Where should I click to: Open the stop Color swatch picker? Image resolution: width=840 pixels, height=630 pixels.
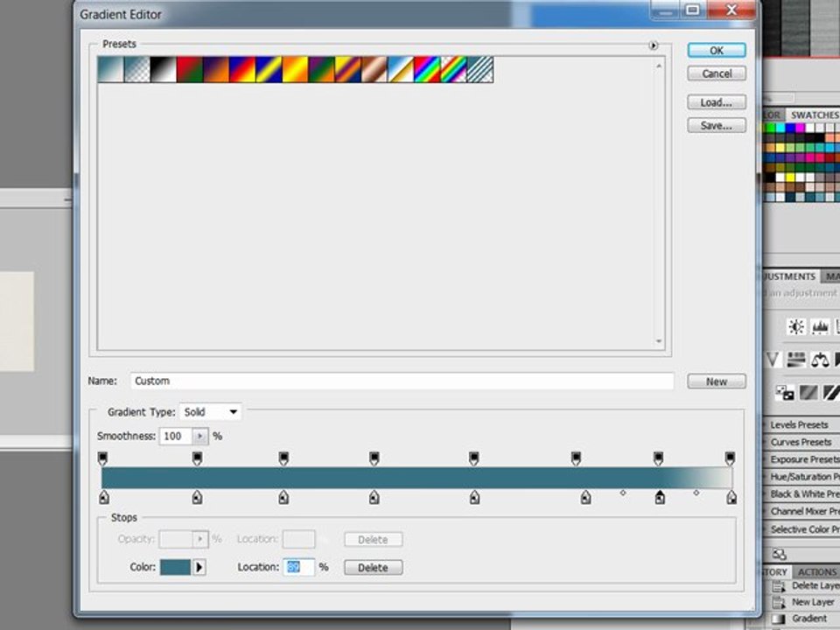pyautogui.click(x=175, y=567)
